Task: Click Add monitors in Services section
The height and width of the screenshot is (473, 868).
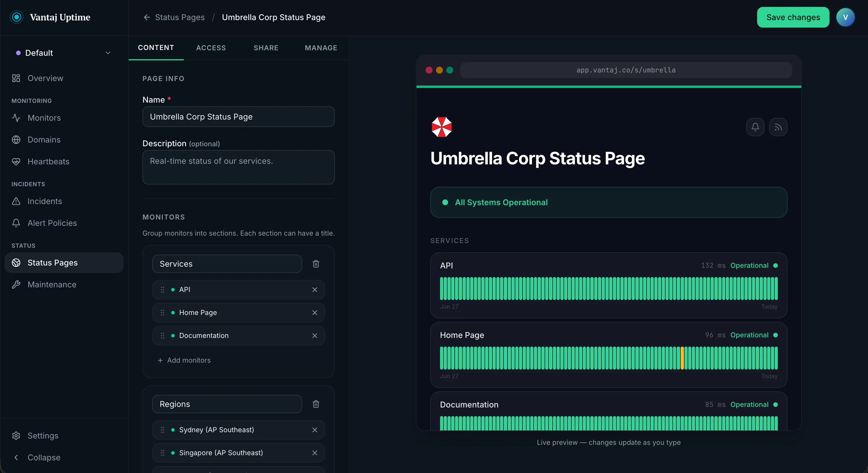Action: tap(184, 360)
